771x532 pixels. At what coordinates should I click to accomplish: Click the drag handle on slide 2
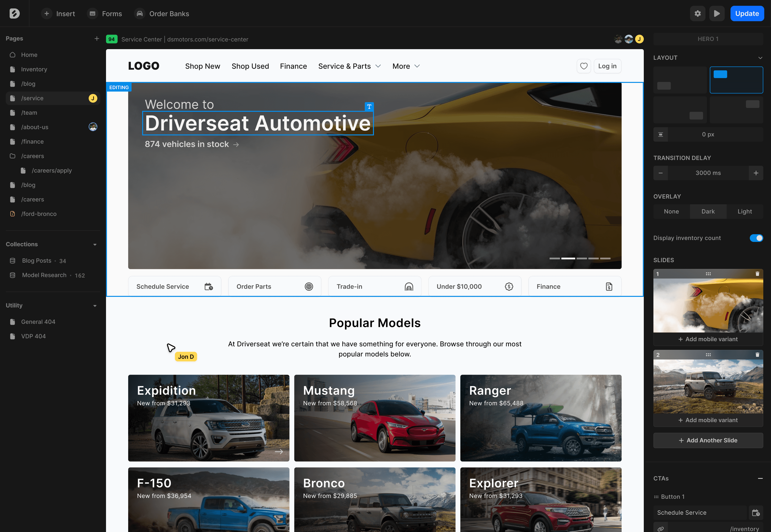pyautogui.click(x=708, y=355)
